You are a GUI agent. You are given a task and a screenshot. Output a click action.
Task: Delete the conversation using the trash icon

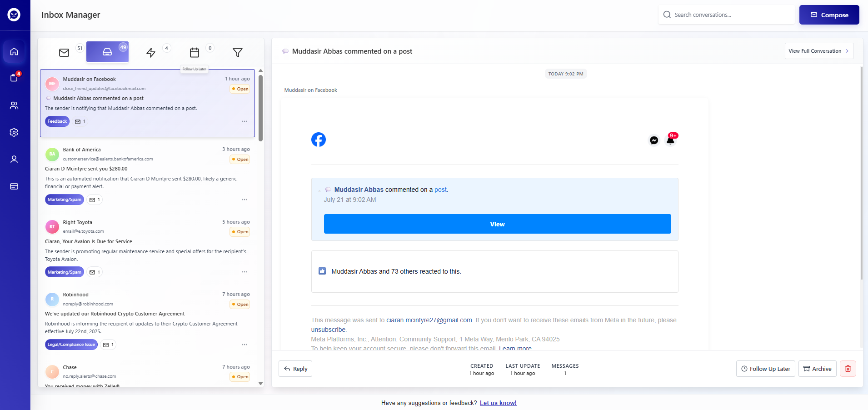[847, 369]
